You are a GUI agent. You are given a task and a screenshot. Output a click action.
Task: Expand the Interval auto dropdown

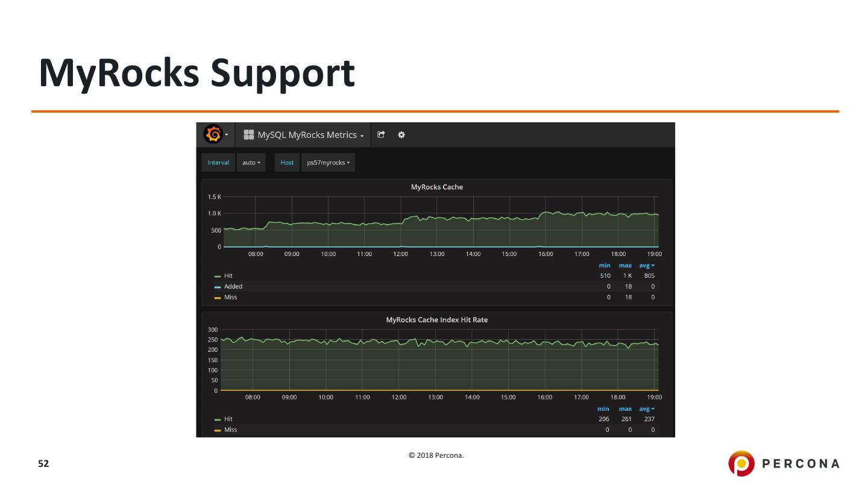[x=251, y=163]
